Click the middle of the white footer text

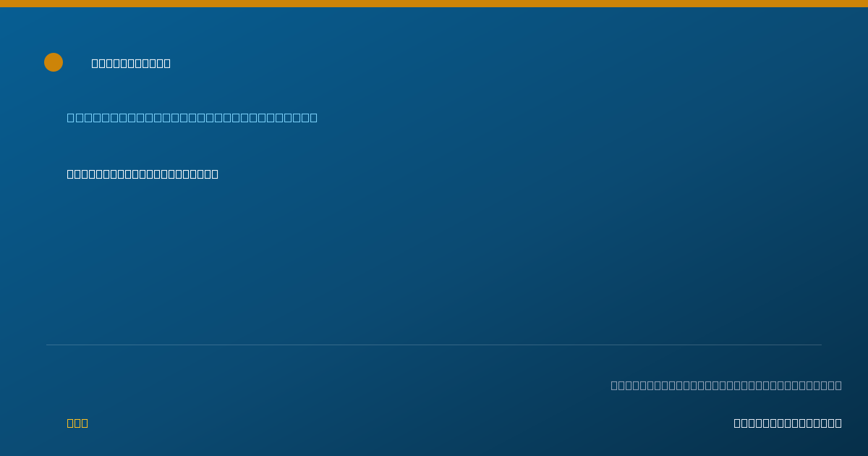(788, 423)
